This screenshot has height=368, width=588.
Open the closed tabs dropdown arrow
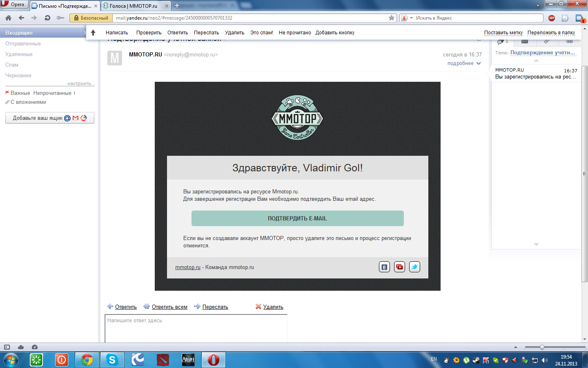point(538,6)
